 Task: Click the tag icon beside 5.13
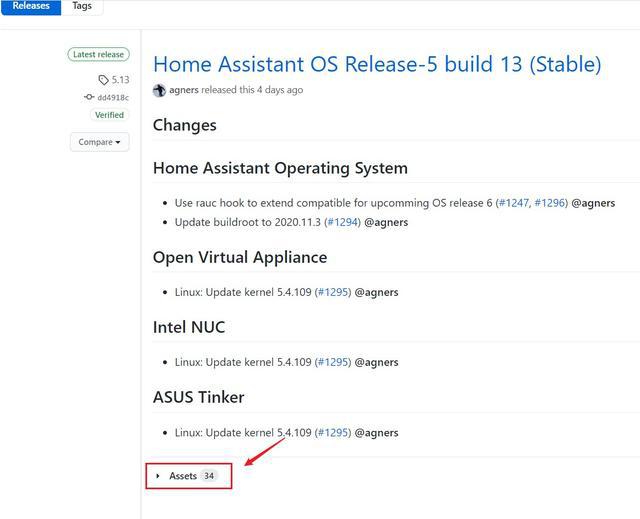pos(103,80)
